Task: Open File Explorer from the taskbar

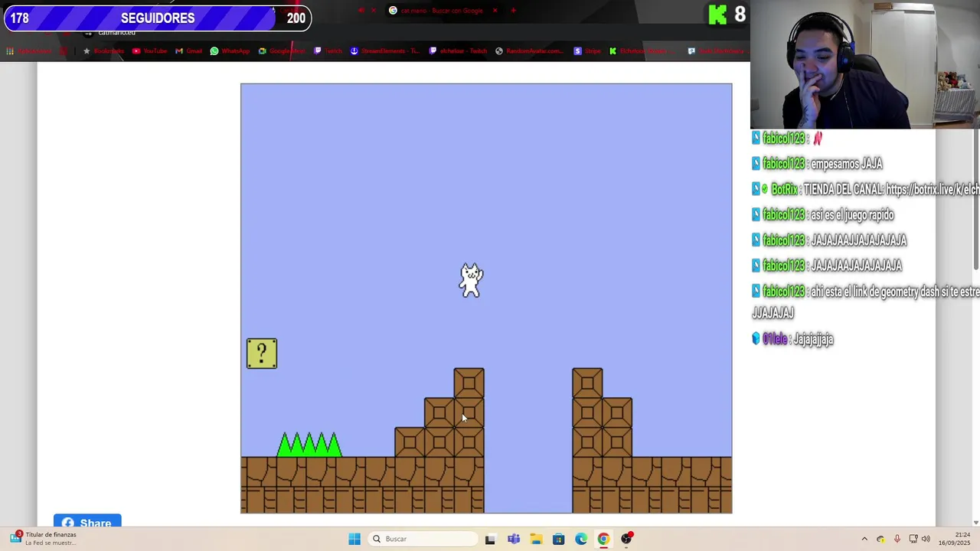Action: pyautogui.click(x=536, y=539)
